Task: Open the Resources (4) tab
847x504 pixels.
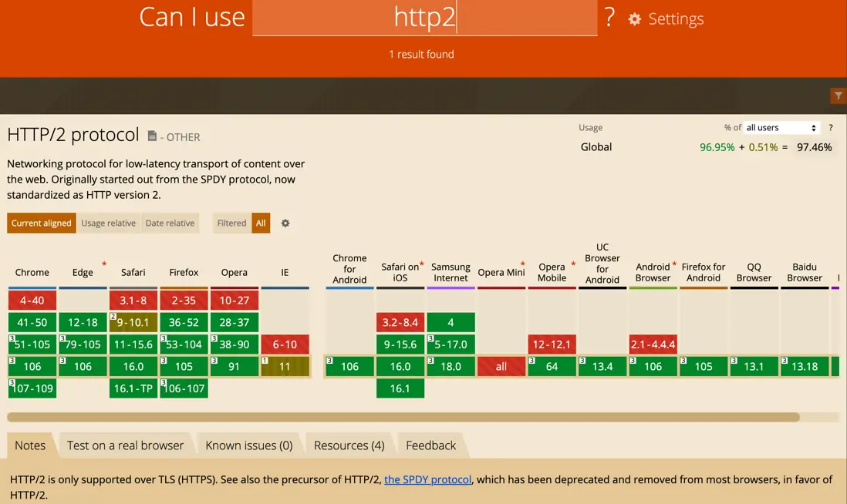Action: click(349, 445)
